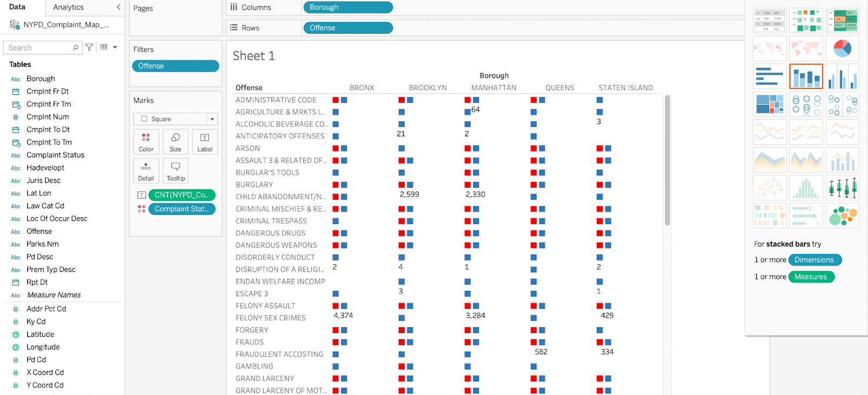The image size is (868, 395).
Task: Choose the filled map chart type
Action: point(806,48)
